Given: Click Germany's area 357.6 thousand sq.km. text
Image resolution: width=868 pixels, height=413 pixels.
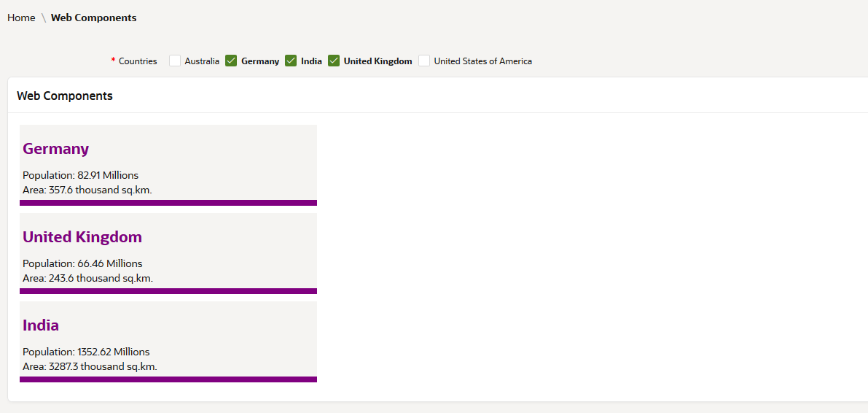Looking at the screenshot, I should 87,190.
